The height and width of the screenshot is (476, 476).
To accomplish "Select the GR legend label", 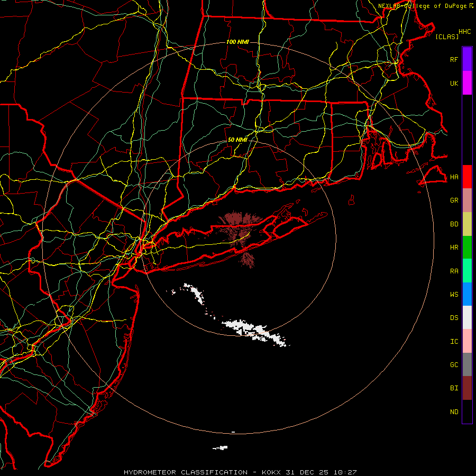I will click(454, 200).
